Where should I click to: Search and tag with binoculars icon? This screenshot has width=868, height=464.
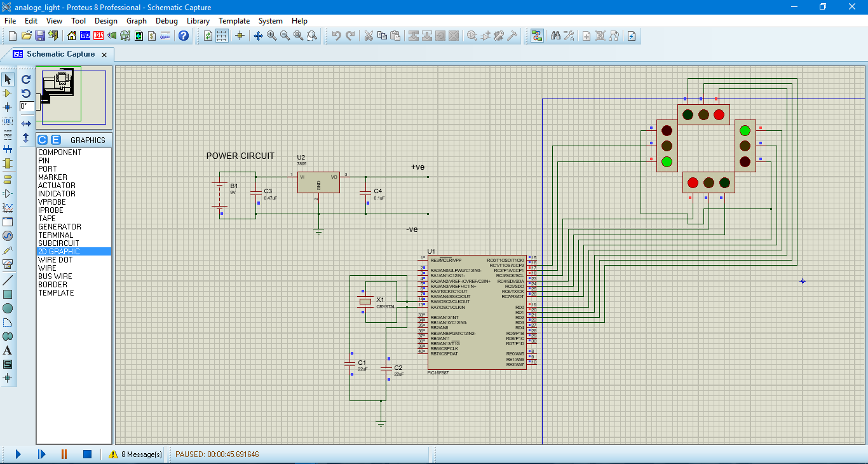point(555,36)
